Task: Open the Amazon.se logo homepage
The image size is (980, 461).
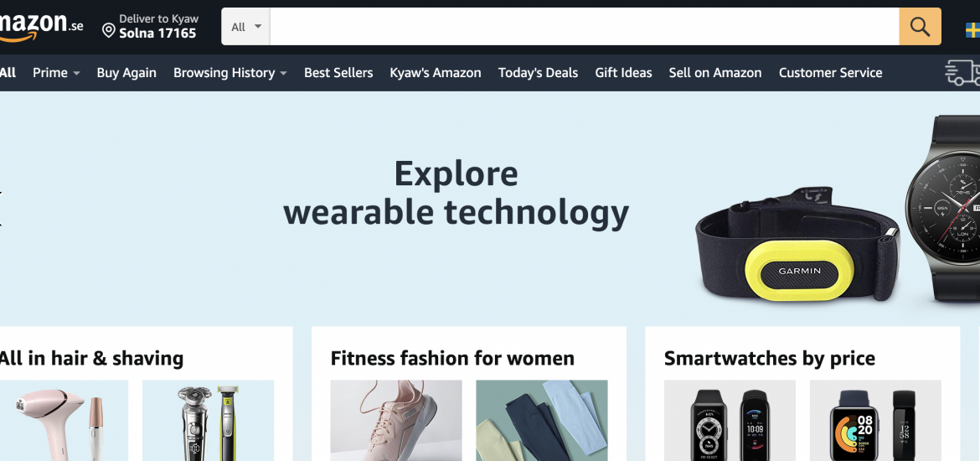Action: [x=41, y=26]
